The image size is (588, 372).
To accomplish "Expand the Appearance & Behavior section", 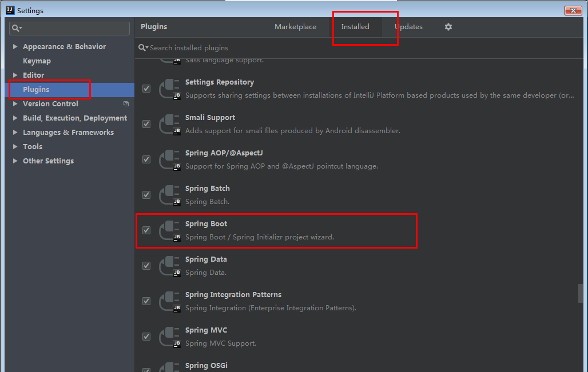I will 15,46.
